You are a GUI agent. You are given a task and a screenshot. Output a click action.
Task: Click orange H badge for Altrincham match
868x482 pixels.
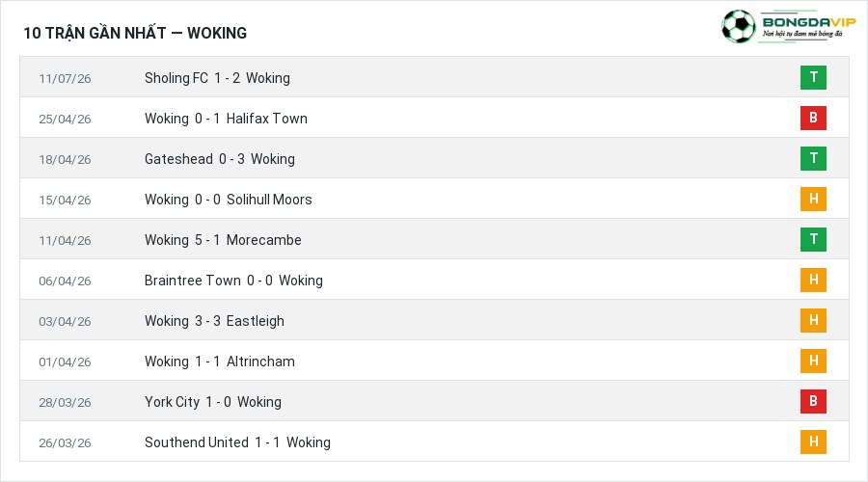[813, 361]
